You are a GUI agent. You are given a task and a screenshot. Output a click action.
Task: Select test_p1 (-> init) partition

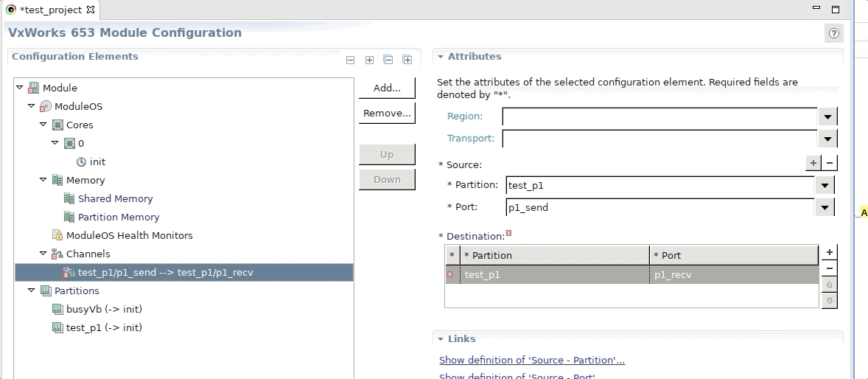click(104, 327)
